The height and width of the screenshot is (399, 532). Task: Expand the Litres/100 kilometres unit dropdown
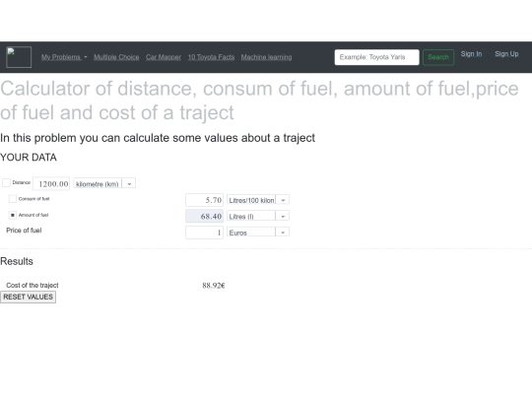click(258, 200)
